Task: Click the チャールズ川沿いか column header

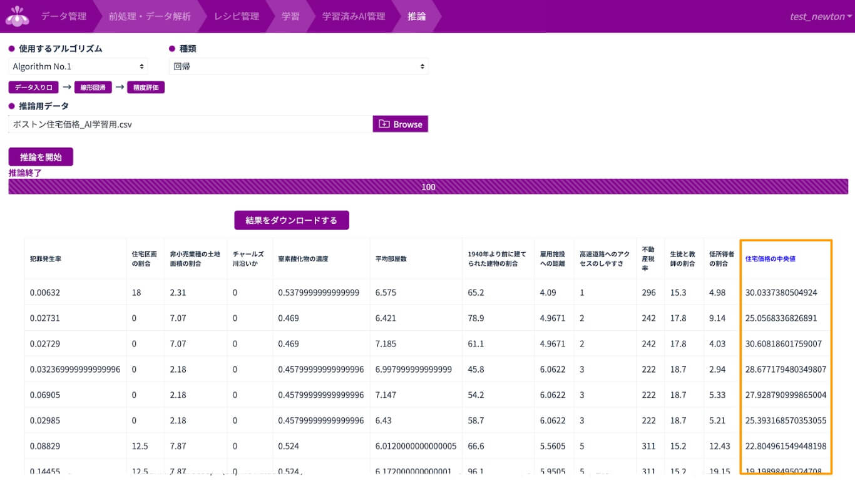Action: [248, 258]
